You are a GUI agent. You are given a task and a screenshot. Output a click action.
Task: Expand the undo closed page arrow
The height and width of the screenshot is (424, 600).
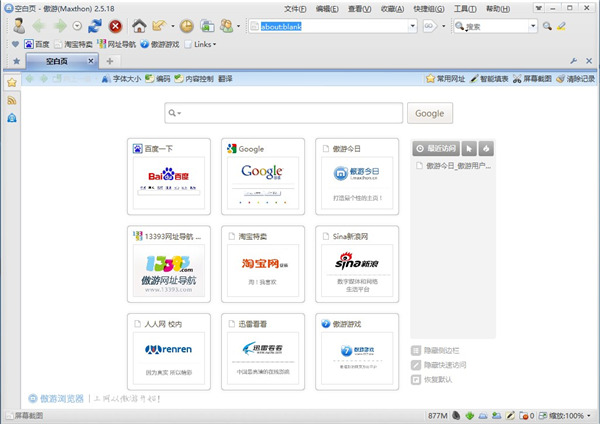tap(173, 26)
